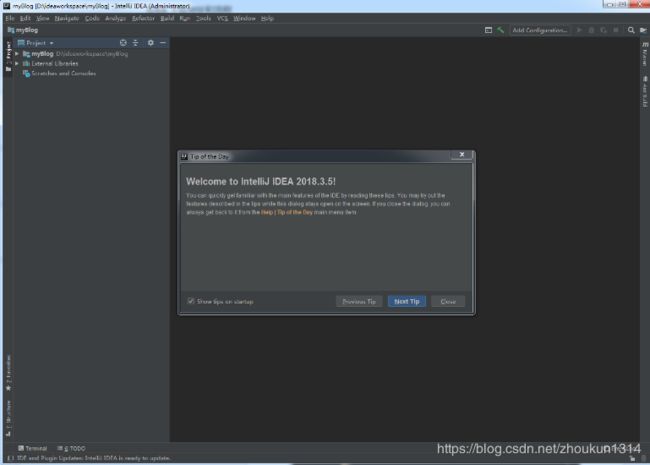Click Add Configuration button
Screen dimensions: 650x465
(x=540, y=30)
